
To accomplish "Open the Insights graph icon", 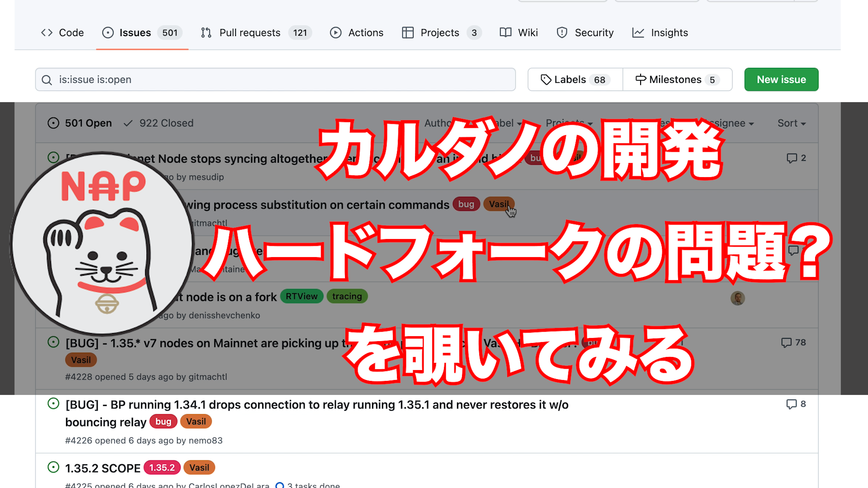I will click(638, 33).
